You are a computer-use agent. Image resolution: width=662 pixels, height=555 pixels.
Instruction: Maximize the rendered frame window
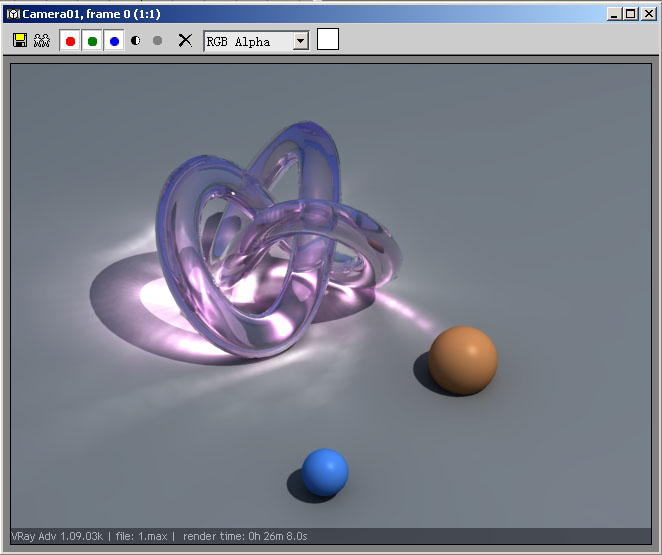pyautogui.click(x=629, y=14)
